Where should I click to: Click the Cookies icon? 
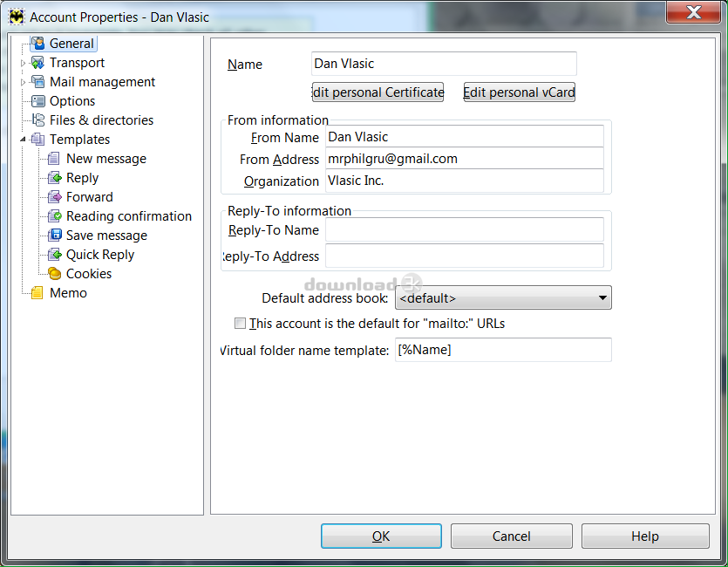[54, 274]
